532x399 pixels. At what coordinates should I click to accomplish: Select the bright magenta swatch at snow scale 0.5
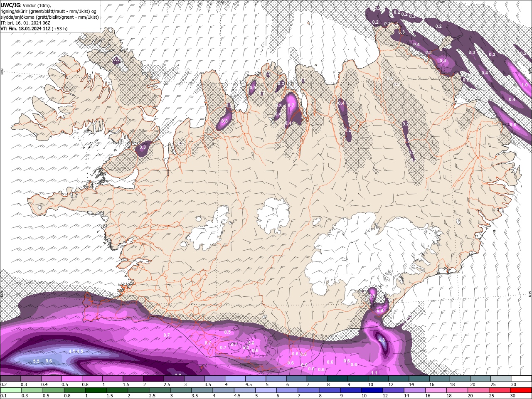[x=71, y=378]
